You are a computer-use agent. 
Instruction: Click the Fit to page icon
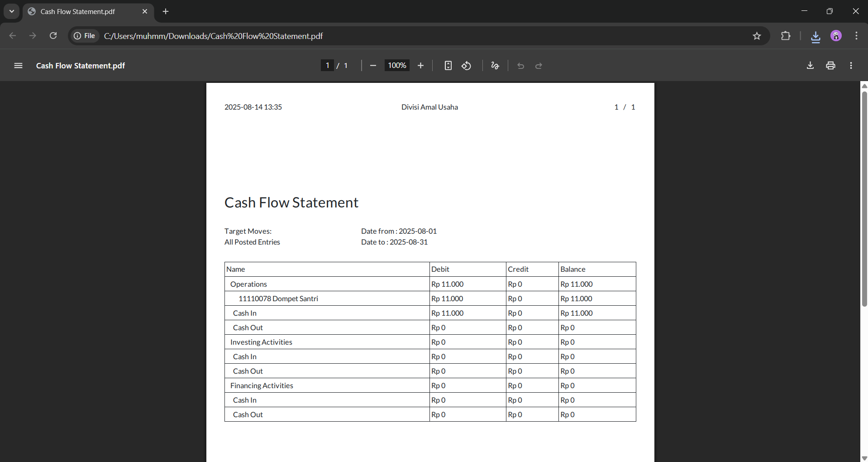click(448, 66)
